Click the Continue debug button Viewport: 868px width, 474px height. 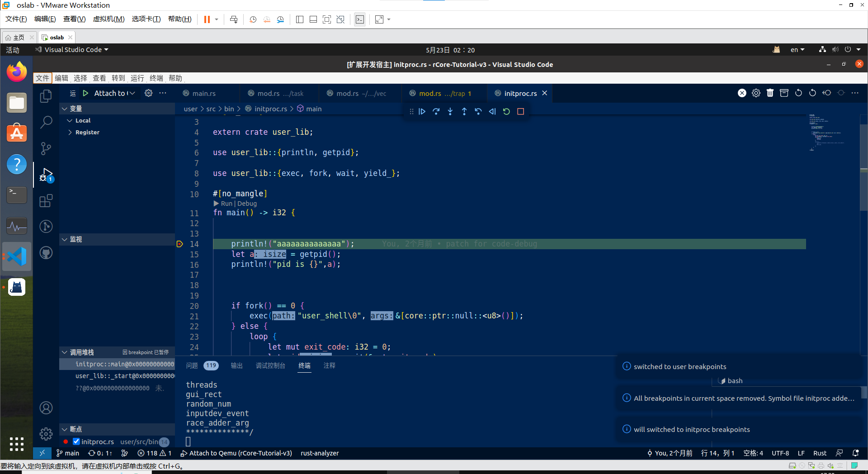tap(422, 111)
